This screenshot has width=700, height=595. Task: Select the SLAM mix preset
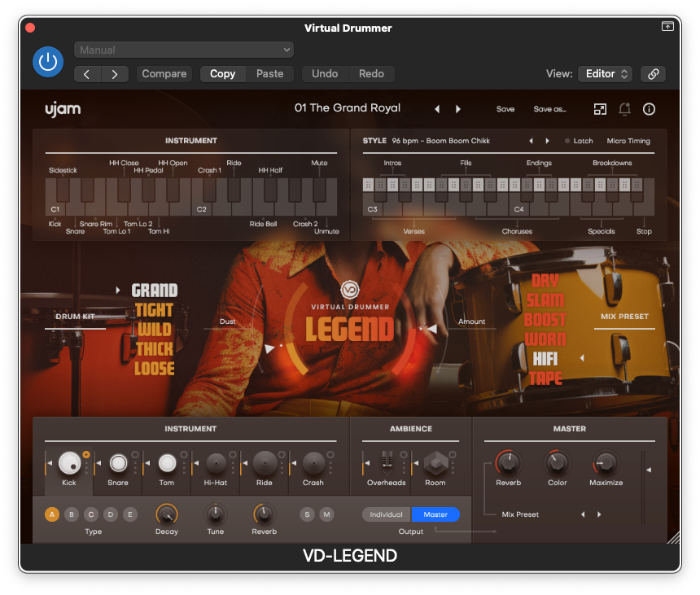545,300
